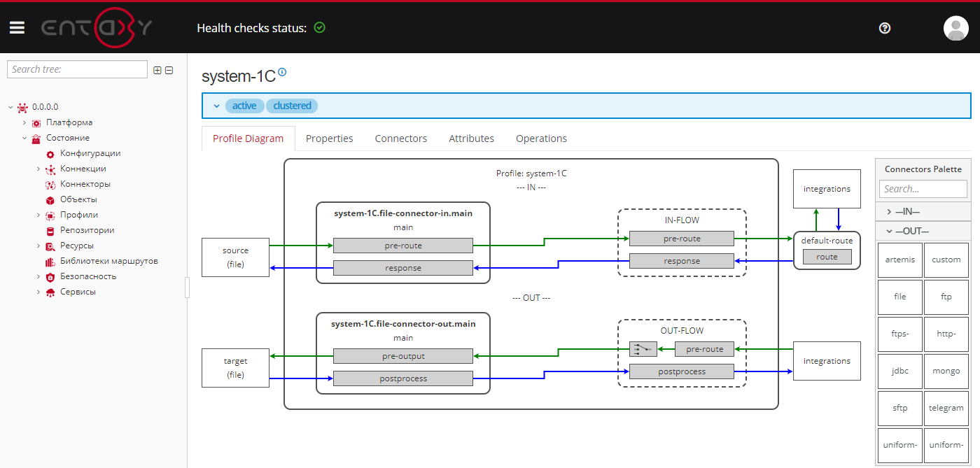Click the Connectors Palette search box
Image resolution: width=980 pixels, height=468 pixels.
pos(923,189)
